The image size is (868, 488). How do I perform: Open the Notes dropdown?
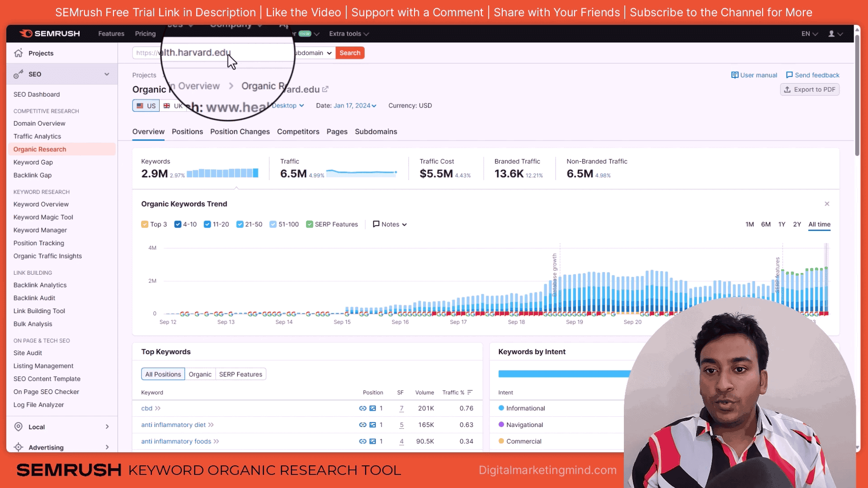pos(390,224)
